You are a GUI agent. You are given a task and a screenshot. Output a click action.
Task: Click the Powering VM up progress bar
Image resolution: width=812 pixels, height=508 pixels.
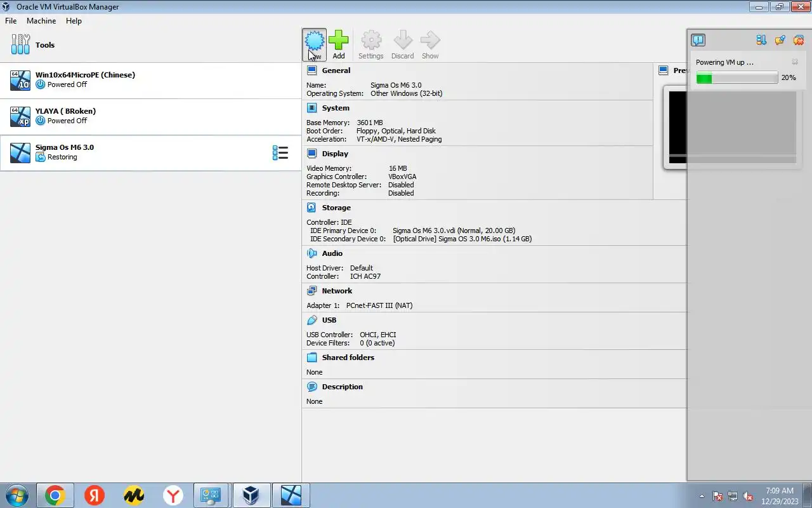click(737, 77)
